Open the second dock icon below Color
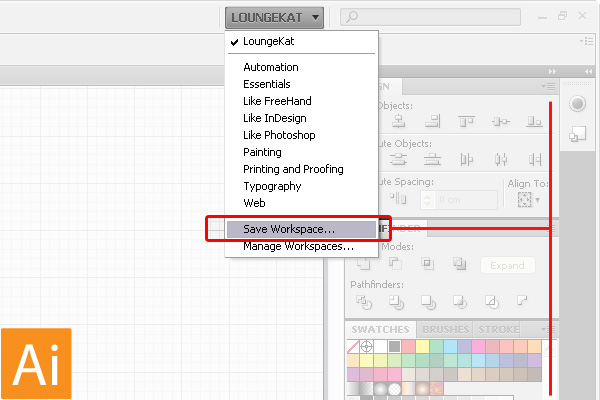 (577, 134)
